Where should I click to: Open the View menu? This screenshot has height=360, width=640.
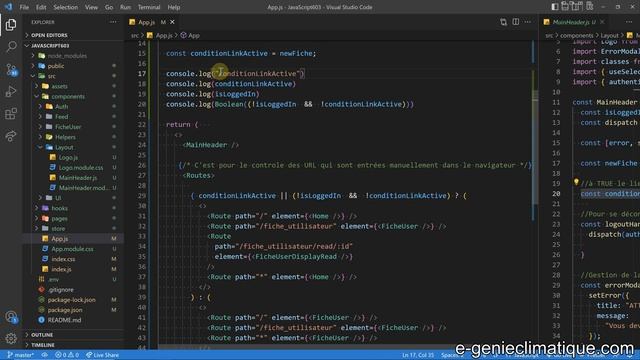click(x=91, y=7)
